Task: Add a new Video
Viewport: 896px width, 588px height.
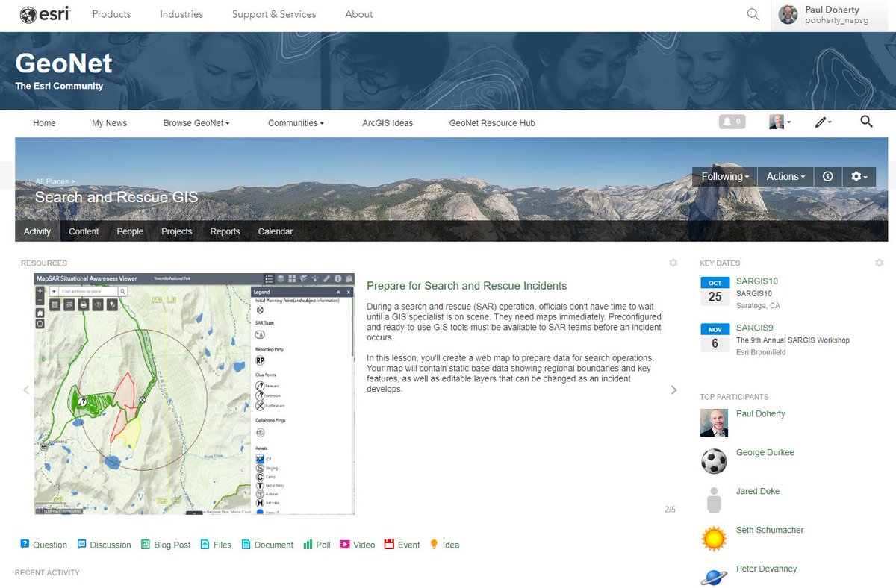Action: tap(357, 545)
